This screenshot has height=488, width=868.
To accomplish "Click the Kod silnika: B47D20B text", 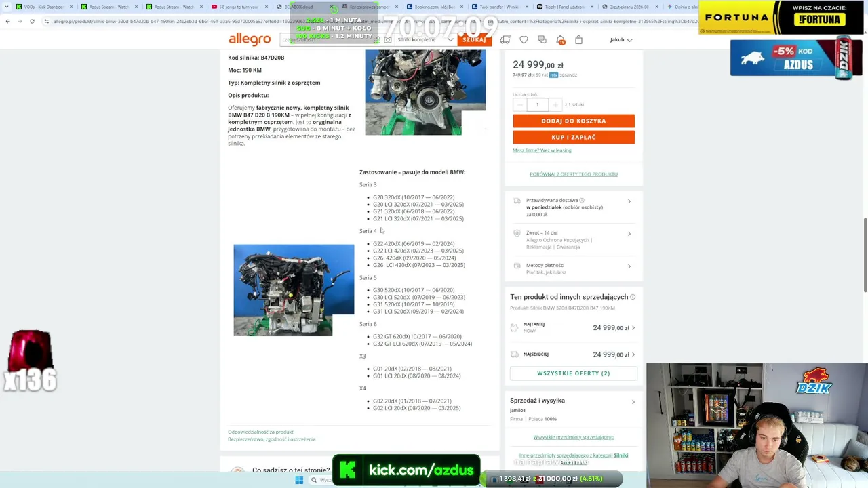I will 256,58.
